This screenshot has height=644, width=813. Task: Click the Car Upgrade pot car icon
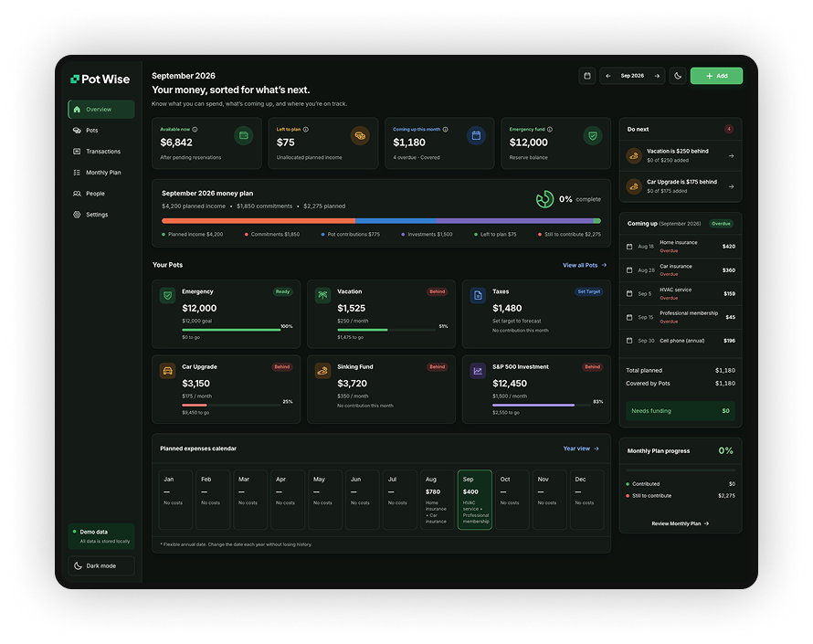coord(167,371)
